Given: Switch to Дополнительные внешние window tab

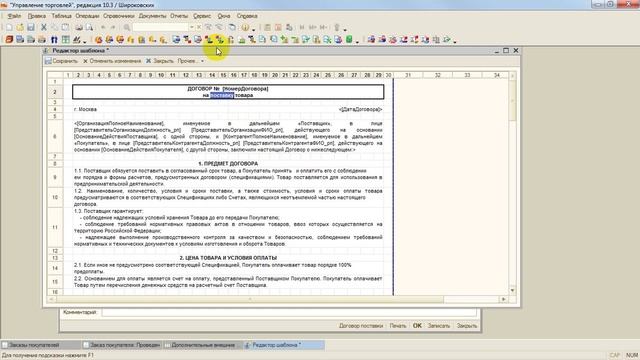Looking at the screenshot, I should tap(203, 345).
